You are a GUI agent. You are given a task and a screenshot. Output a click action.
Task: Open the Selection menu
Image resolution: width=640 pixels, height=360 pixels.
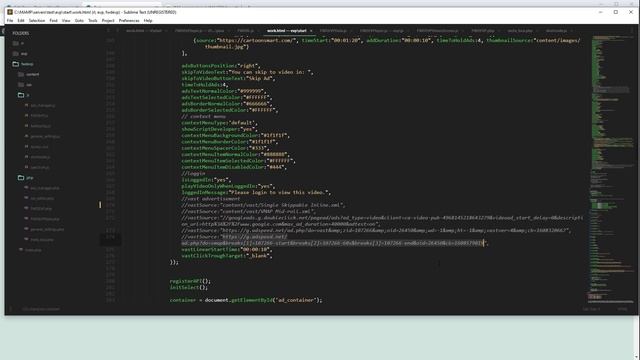(x=37, y=20)
